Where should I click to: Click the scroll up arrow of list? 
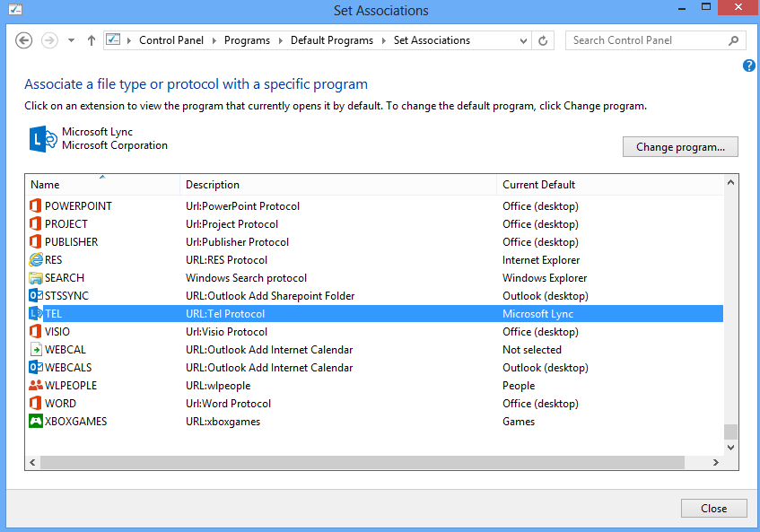(730, 183)
